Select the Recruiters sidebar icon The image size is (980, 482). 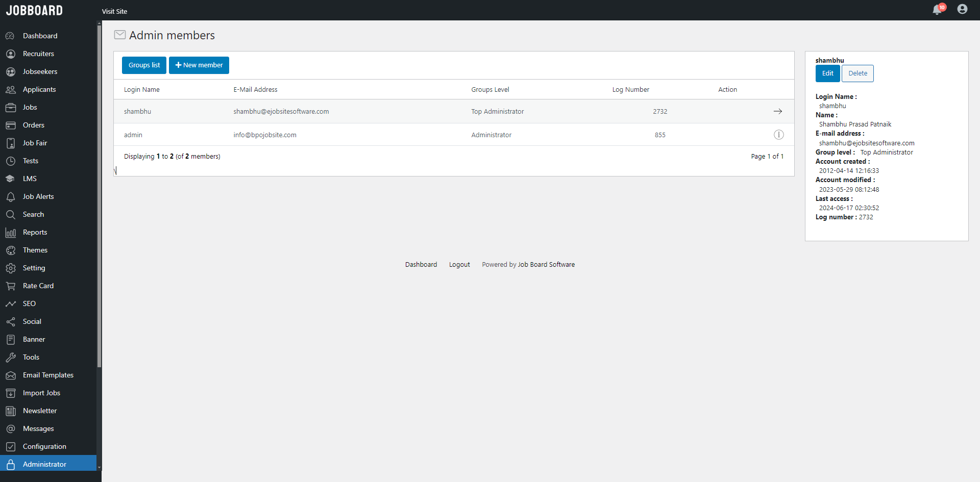pyautogui.click(x=11, y=54)
